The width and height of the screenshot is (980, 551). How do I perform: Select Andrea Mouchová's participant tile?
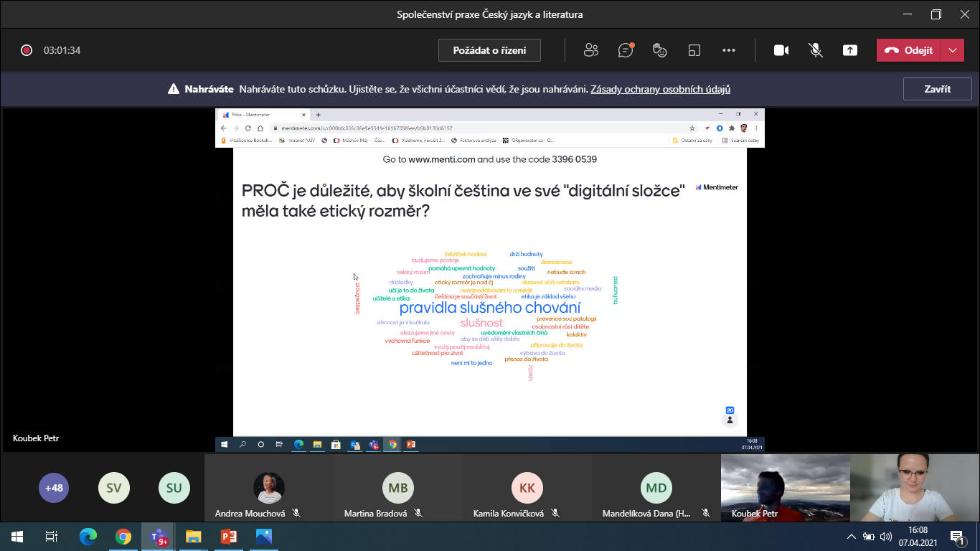[269, 489]
